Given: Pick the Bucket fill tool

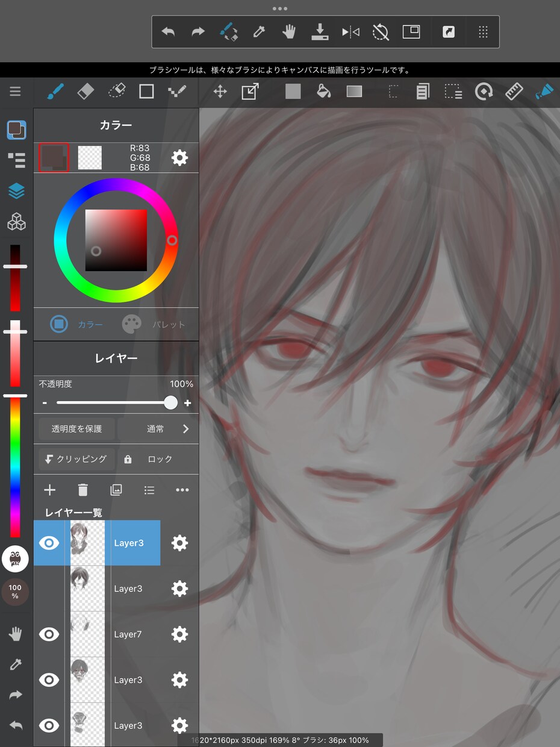Looking at the screenshot, I should tap(324, 92).
